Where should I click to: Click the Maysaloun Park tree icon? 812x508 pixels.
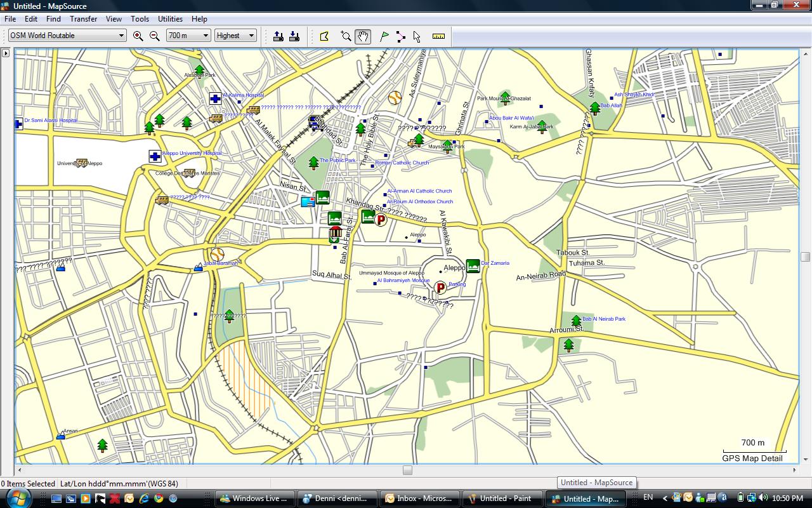click(448, 146)
